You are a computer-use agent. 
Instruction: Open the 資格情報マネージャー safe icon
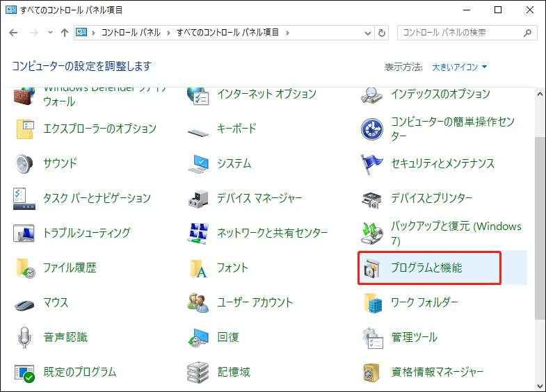pyautogui.click(x=371, y=373)
